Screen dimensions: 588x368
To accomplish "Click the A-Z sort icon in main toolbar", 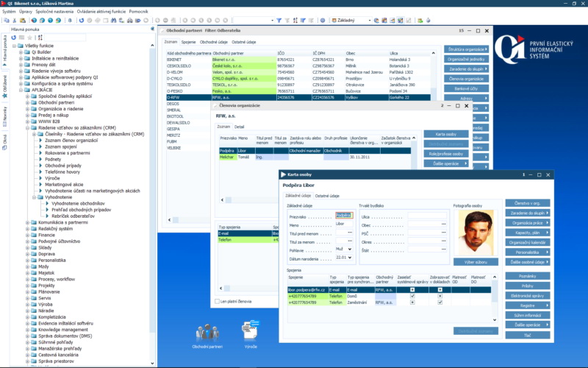I will coord(295,21).
